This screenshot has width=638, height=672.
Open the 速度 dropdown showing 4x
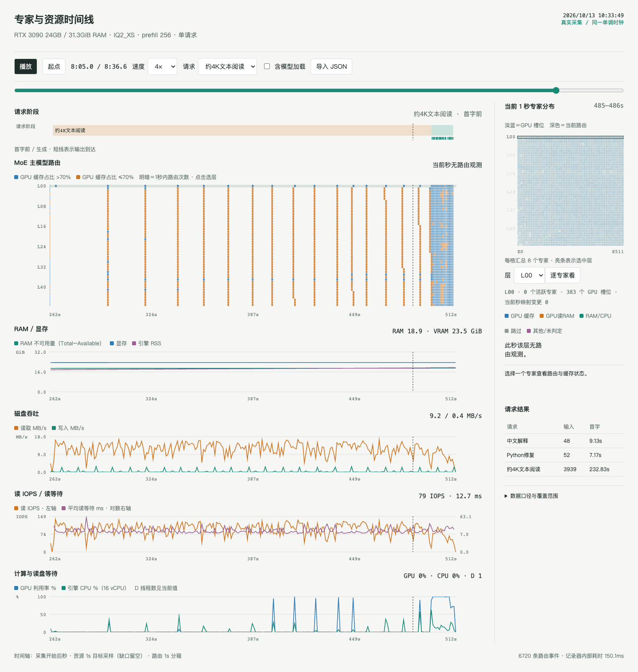click(162, 66)
